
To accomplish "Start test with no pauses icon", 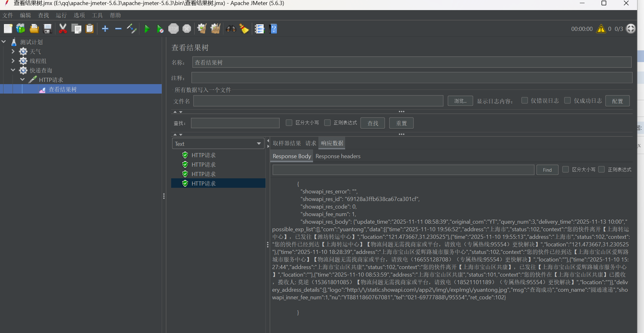I will [x=160, y=29].
